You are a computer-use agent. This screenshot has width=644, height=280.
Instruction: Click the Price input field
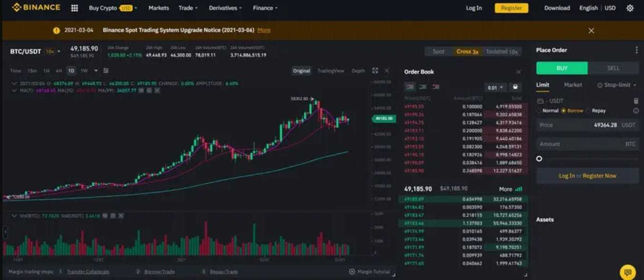click(587, 125)
